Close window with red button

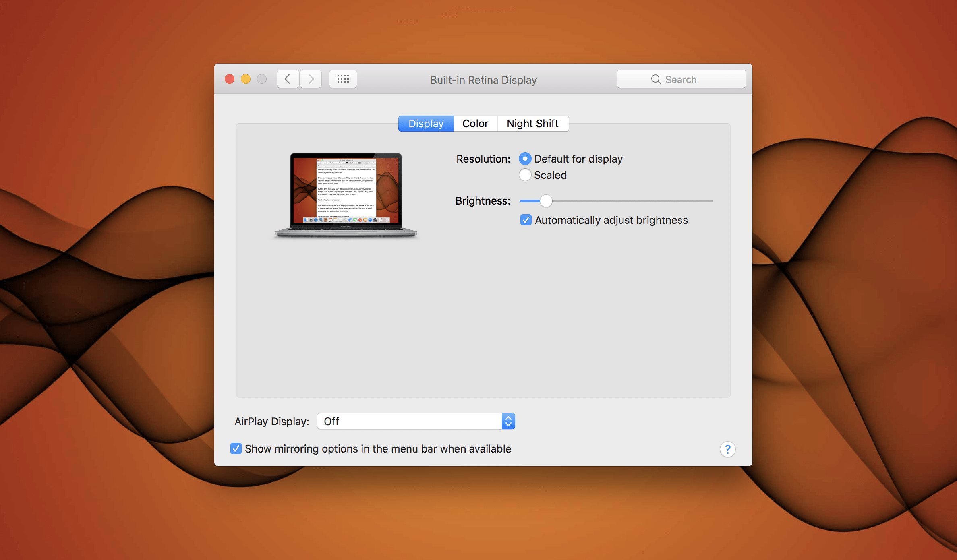point(230,79)
